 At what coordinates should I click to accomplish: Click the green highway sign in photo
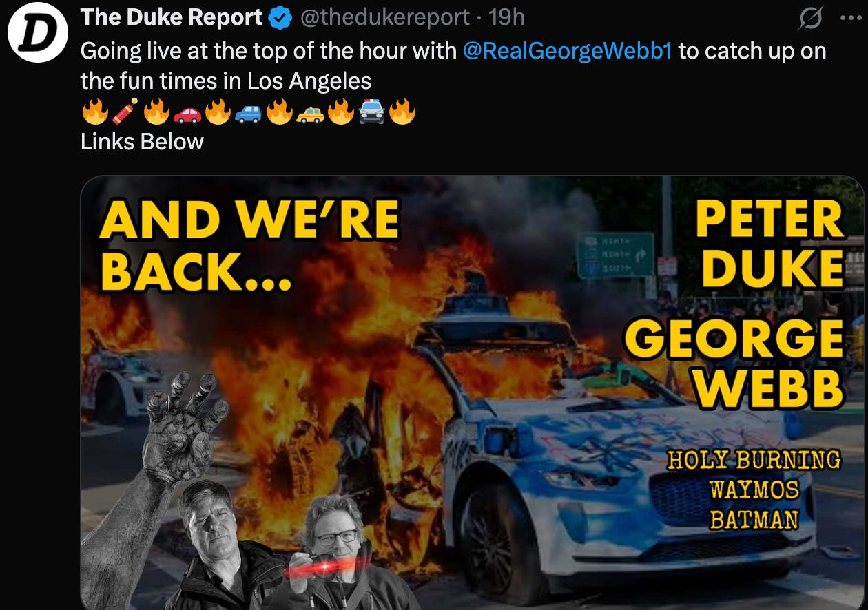[x=615, y=255]
